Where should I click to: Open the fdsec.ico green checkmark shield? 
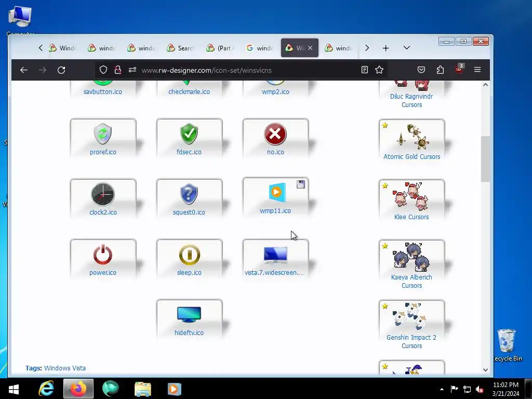tap(189, 134)
